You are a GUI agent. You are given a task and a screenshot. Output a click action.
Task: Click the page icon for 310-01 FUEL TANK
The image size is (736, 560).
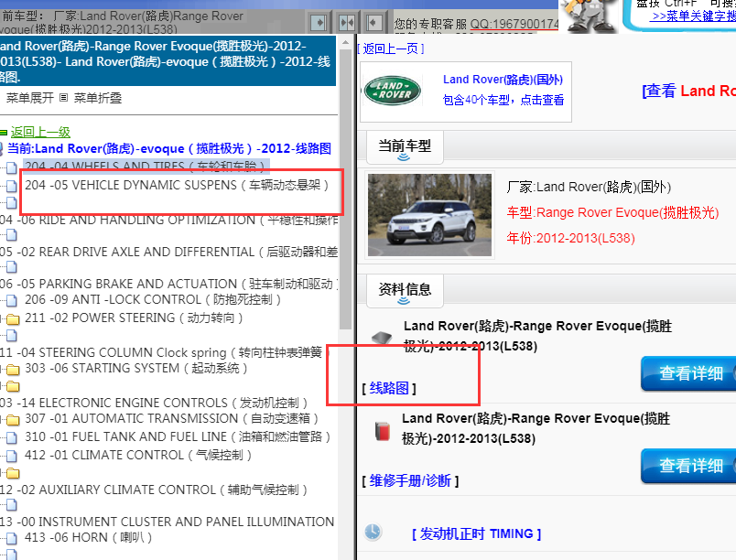[11, 437]
